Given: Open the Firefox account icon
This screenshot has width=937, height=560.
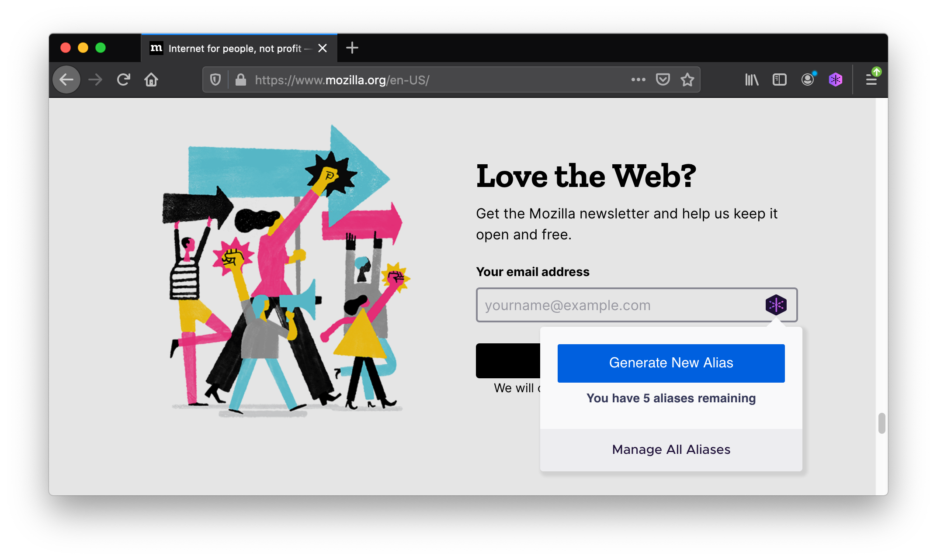Looking at the screenshot, I should point(808,80).
